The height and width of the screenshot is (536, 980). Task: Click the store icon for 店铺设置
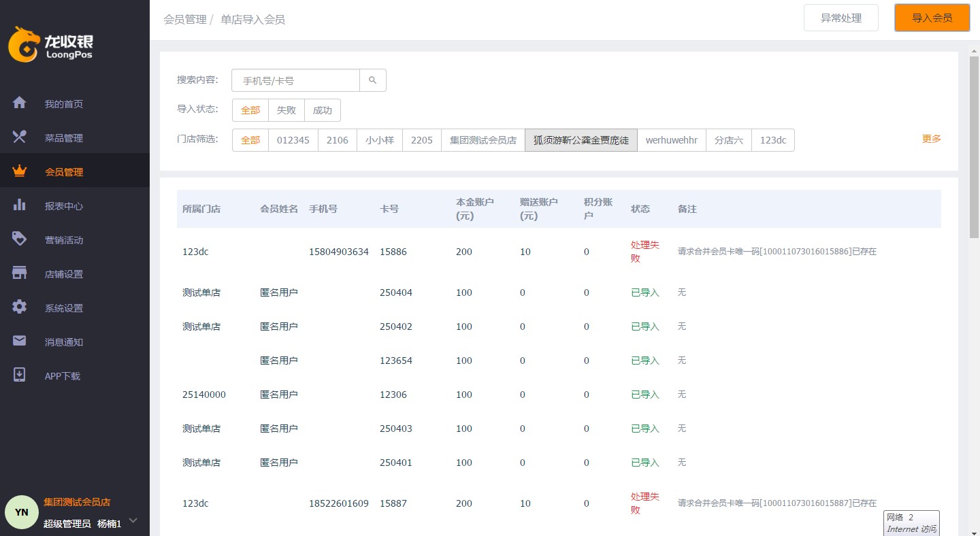pyautogui.click(x=20, y=273)
